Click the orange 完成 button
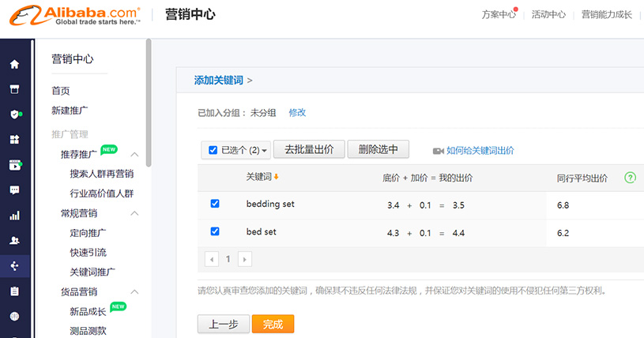Screen dimensions: 644x338 coord(273,324)
